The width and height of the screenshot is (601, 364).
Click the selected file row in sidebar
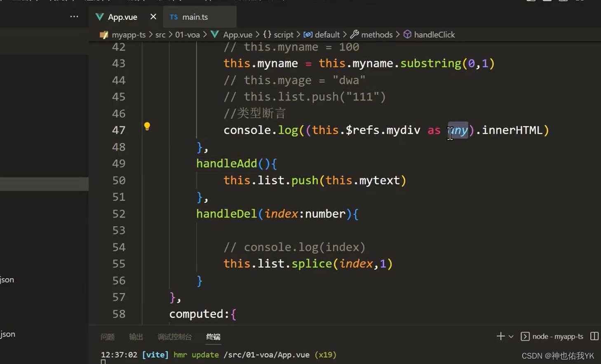(44, 184)
